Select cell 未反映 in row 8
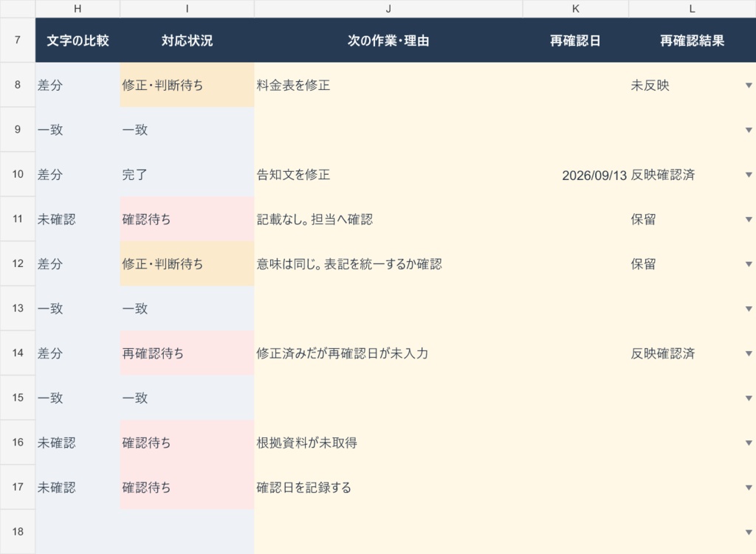The height and width of the screenshot is (554, 756). point(693,85)
